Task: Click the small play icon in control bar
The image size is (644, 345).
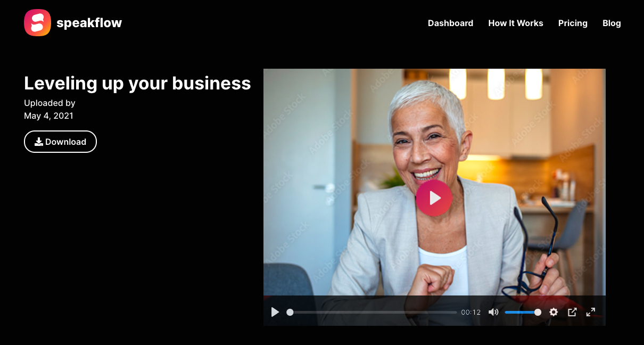Action: 275,312
